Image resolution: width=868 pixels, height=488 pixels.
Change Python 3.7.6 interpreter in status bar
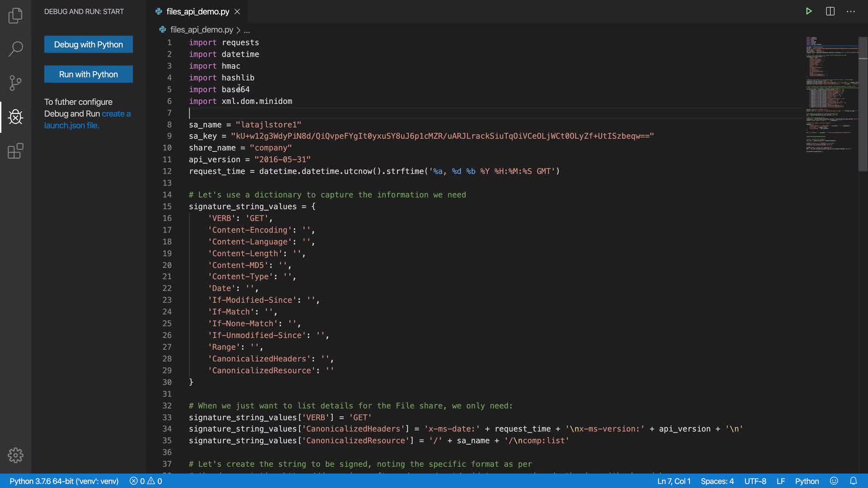(x=64, y=481)
